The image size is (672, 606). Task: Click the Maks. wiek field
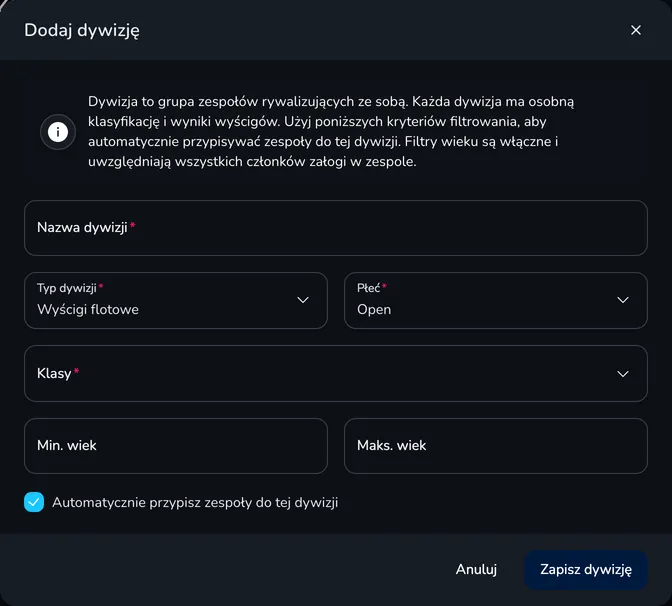(495, 446)
